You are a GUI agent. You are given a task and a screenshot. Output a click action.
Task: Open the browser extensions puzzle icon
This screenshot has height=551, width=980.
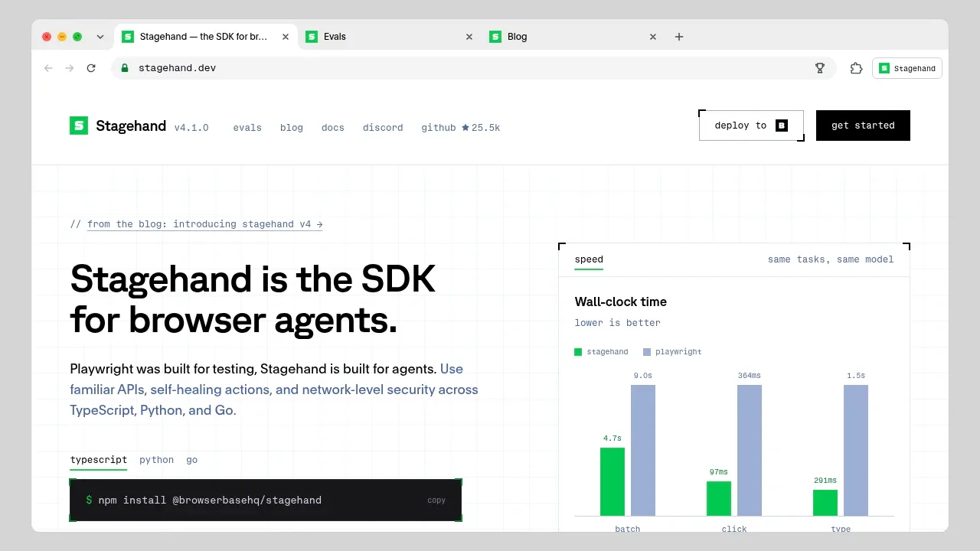pos(857,68)
